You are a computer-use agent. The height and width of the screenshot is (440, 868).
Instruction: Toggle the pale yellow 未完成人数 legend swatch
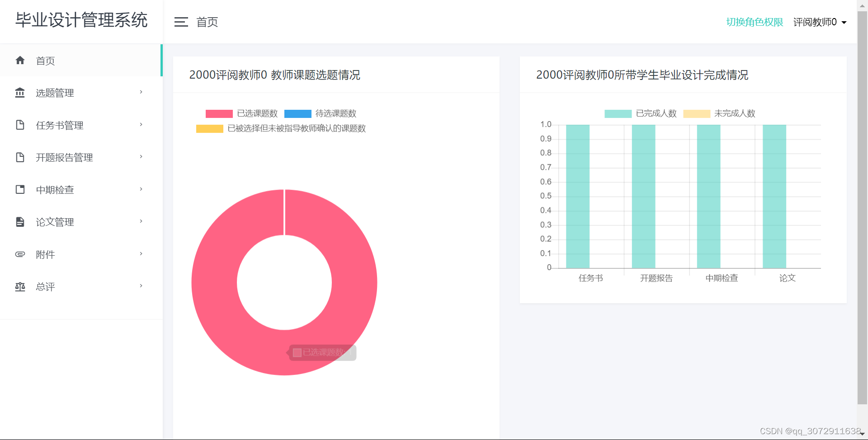[x=697, y=114]
